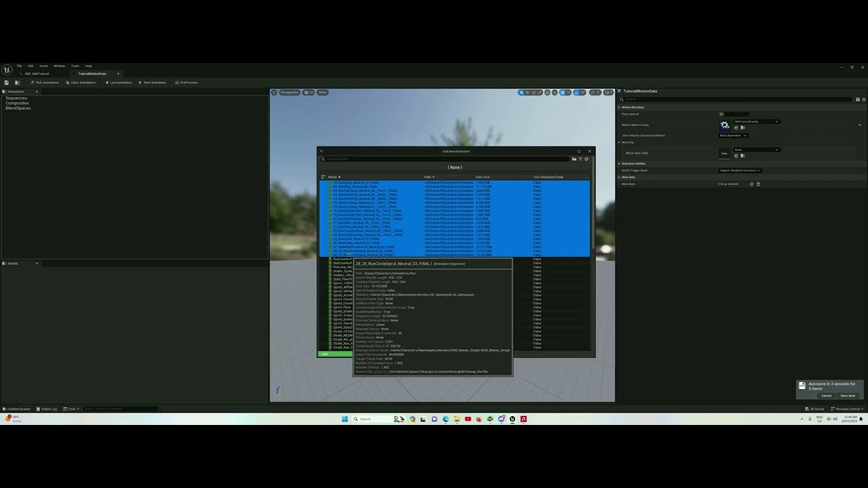Open the (None) combo button in dialog
Screen dimensions: 868x488
(455, 167)
